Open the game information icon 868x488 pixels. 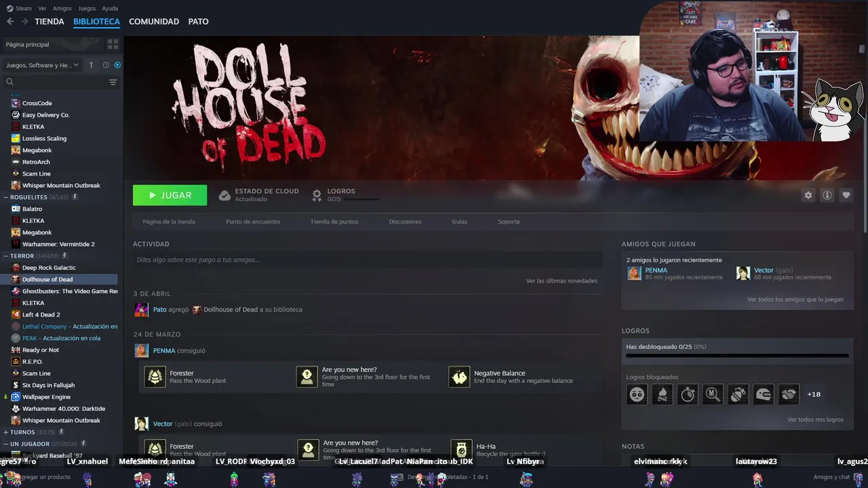[x=827, y=195]
